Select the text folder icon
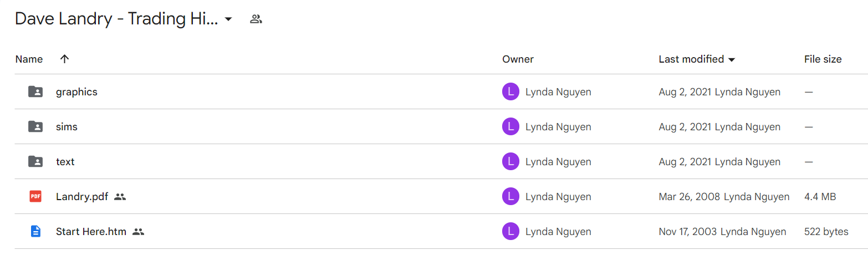This screenshot has width=868, height=265. [x=35, y=162]
